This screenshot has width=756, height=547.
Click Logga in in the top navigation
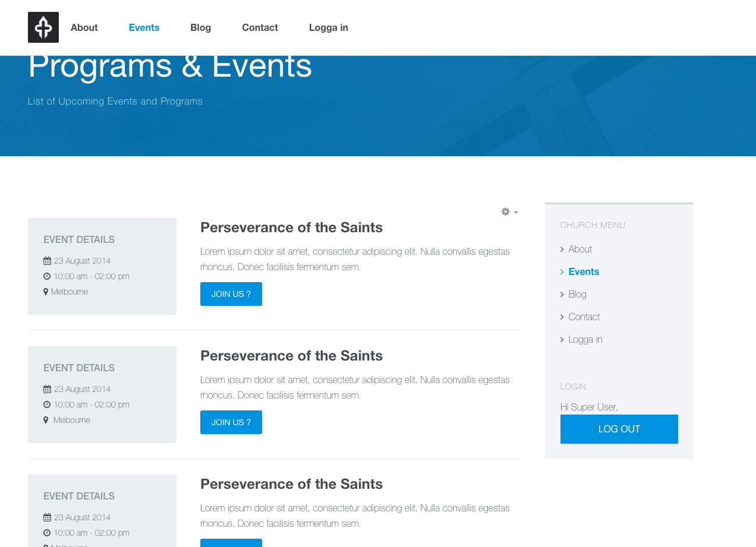pos(328,27)
